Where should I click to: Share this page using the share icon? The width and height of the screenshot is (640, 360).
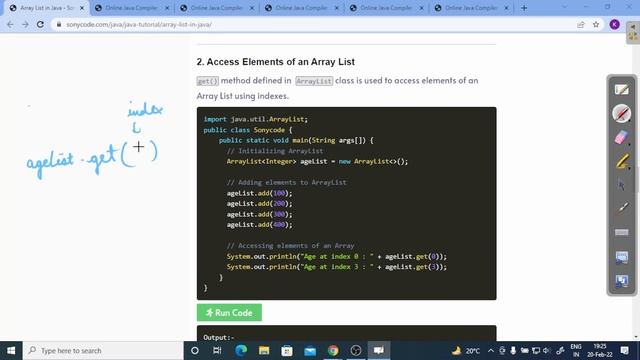click(581, 24)
